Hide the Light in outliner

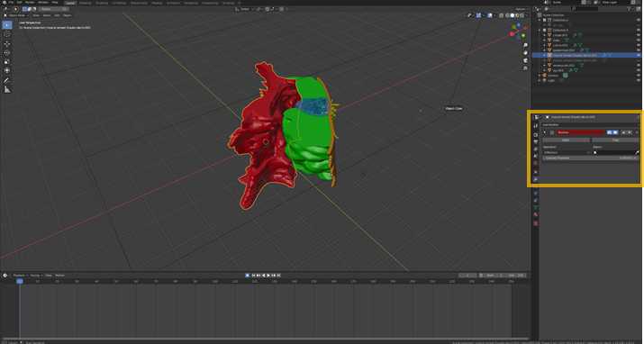(639, 80)
